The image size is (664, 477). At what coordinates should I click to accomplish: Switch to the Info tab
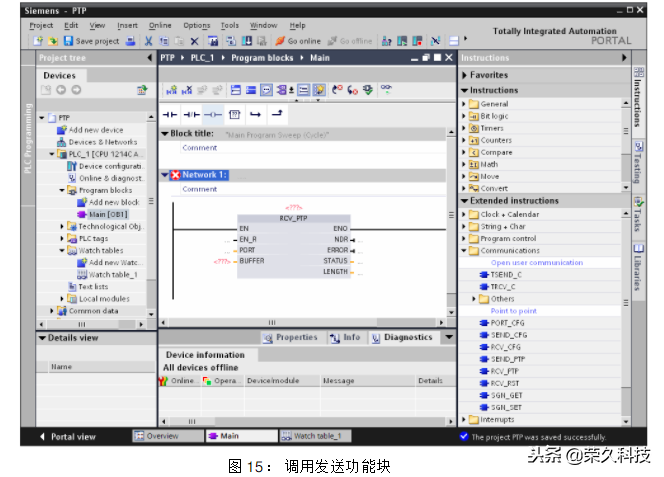(x=346, y=338)
